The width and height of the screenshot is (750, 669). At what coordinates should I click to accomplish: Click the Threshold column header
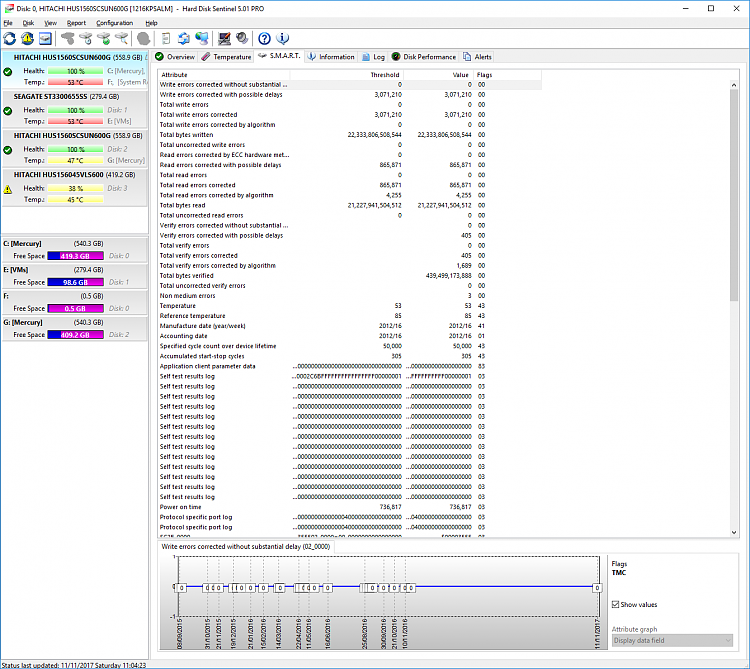coord(384,74)
